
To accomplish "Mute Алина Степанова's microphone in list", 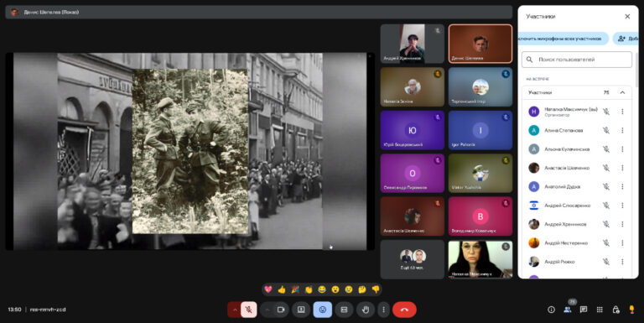I will 605,131.
